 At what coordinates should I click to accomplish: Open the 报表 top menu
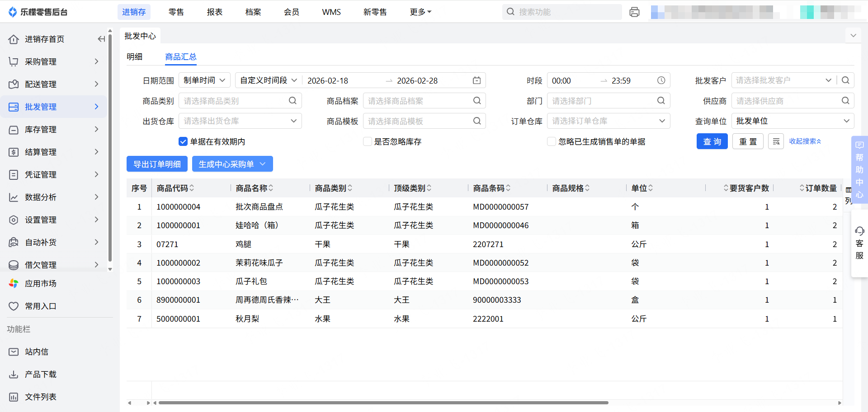(x=214, y=12)
